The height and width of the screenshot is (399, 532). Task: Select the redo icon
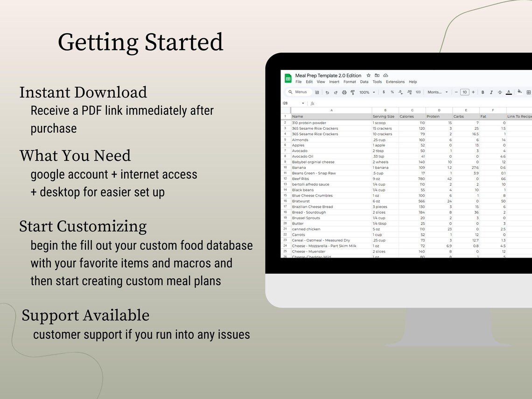tap(336, 92)
